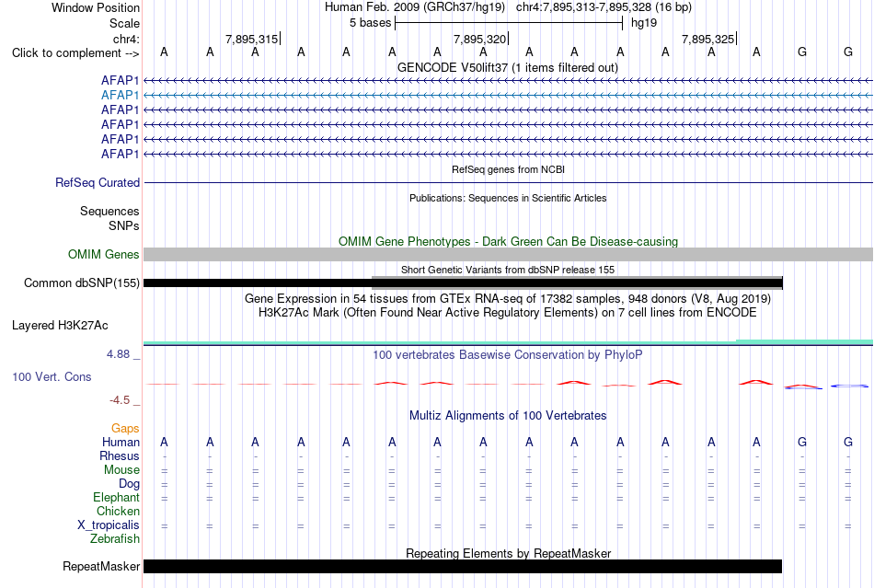This screenshot has height=588, width=874.
Task: Click the -4.5 conservation axis value
Action: (120, 400)
